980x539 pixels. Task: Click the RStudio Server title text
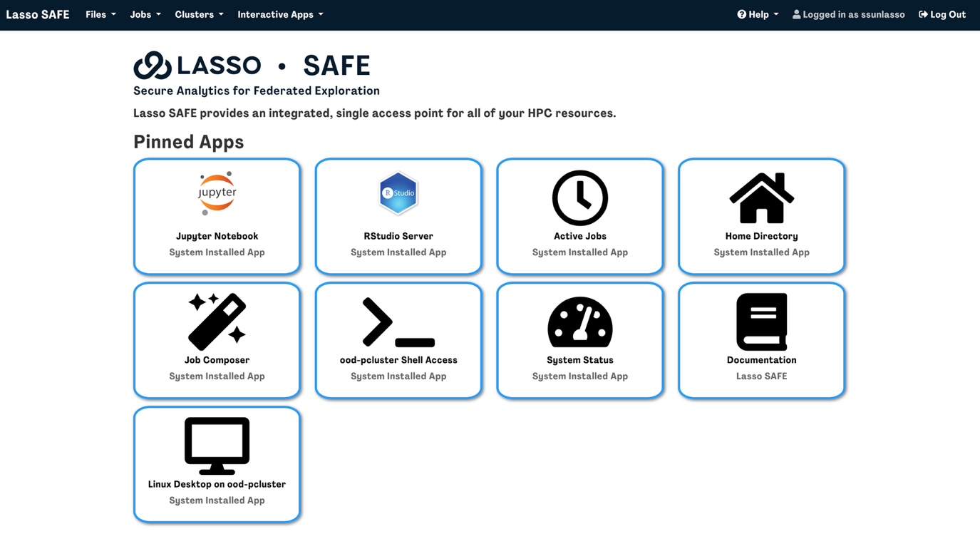(398, 236)
